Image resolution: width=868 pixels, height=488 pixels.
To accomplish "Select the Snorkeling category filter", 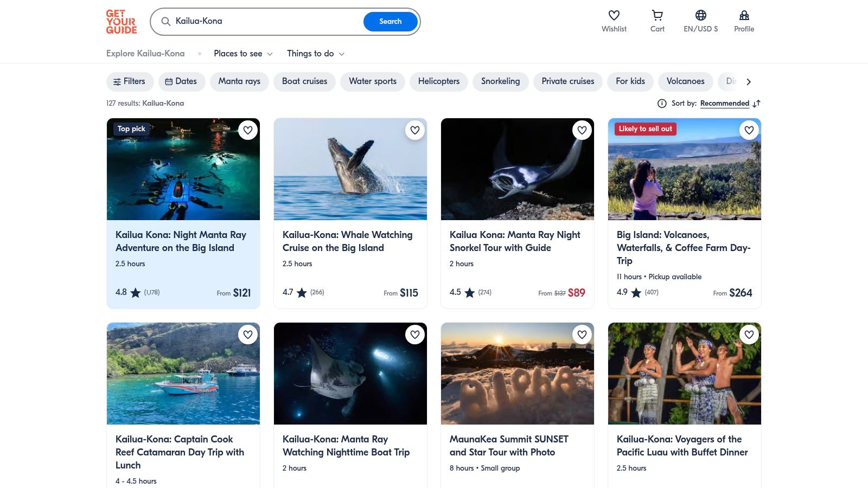I will tap(500, 81).
